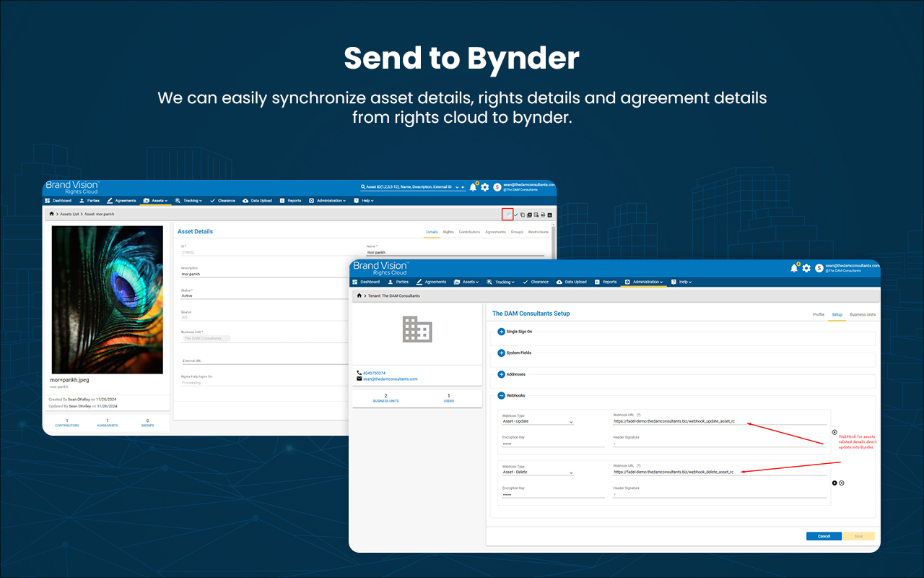Open Webhook Type dropdown showing Asset - Update

pyautogui.click(x=538, y=421)
